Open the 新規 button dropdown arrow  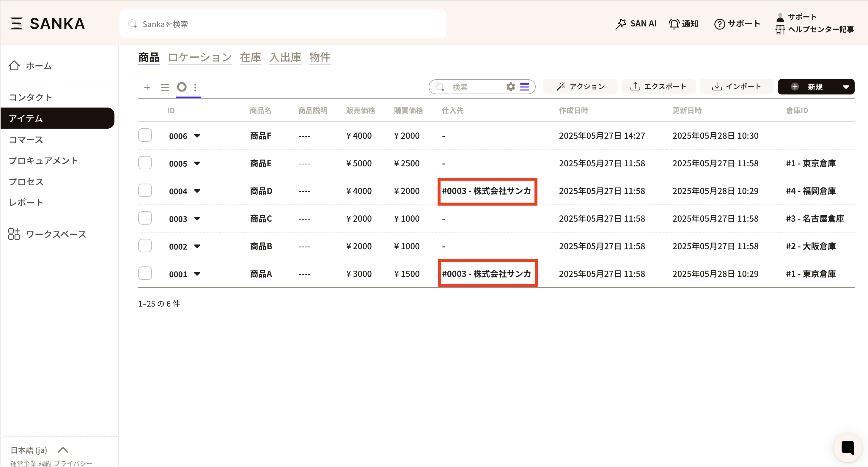[x=845, y=87]
